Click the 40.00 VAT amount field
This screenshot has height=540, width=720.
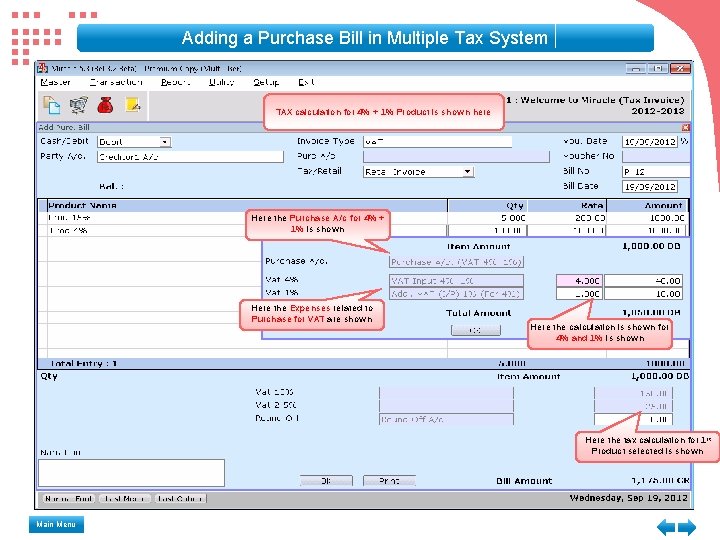tap(643, 281)
